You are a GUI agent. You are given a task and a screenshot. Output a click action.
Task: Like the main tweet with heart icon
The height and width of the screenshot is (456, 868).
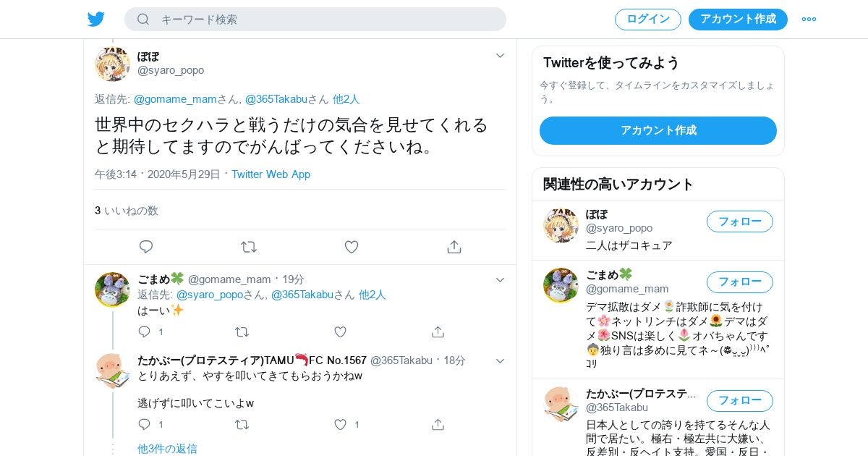[352, 247]
